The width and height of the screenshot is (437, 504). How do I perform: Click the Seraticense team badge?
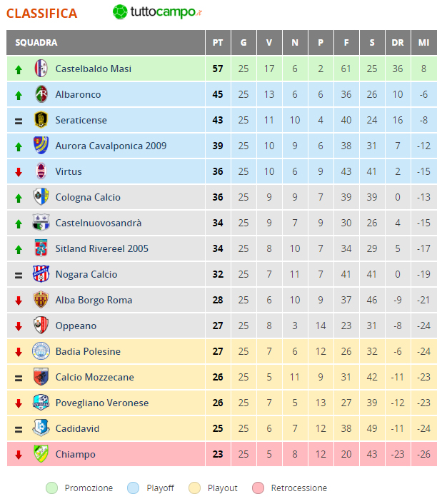click(41, 119)
